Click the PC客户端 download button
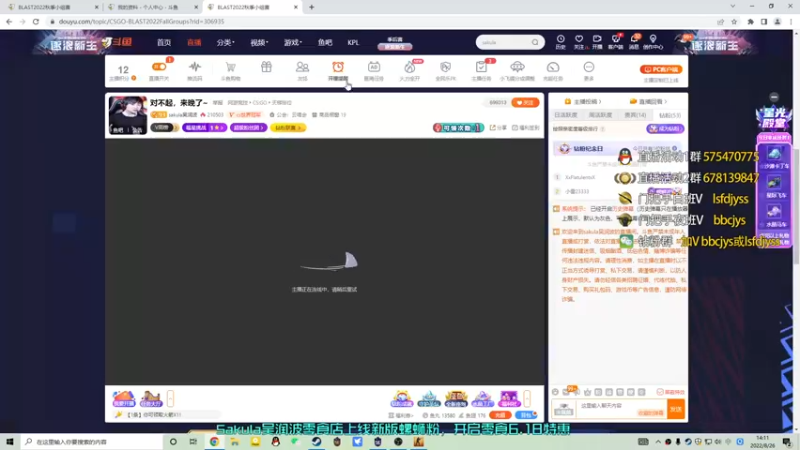Image resolution: width=800 pixels, height=450 pixels. click(661, 69)
